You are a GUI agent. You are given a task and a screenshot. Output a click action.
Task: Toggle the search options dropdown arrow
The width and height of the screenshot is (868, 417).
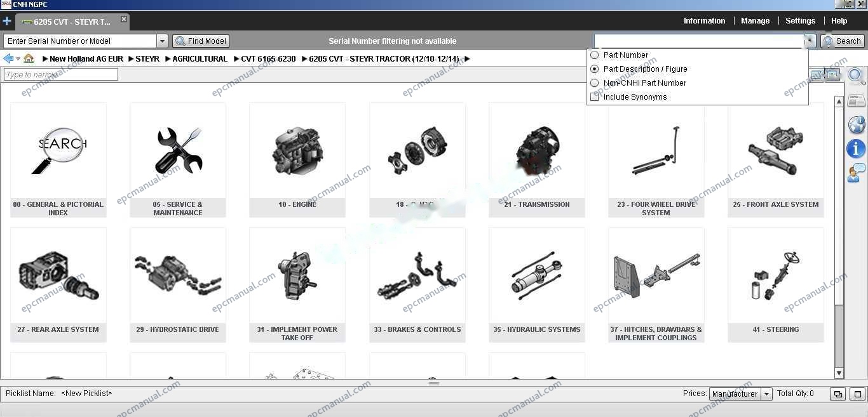coord(810,41)
